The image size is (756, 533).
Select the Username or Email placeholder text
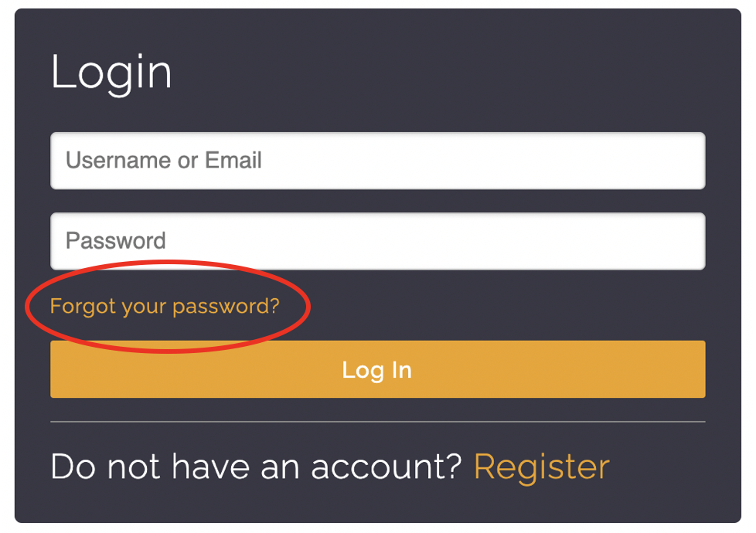coord(164,161)
